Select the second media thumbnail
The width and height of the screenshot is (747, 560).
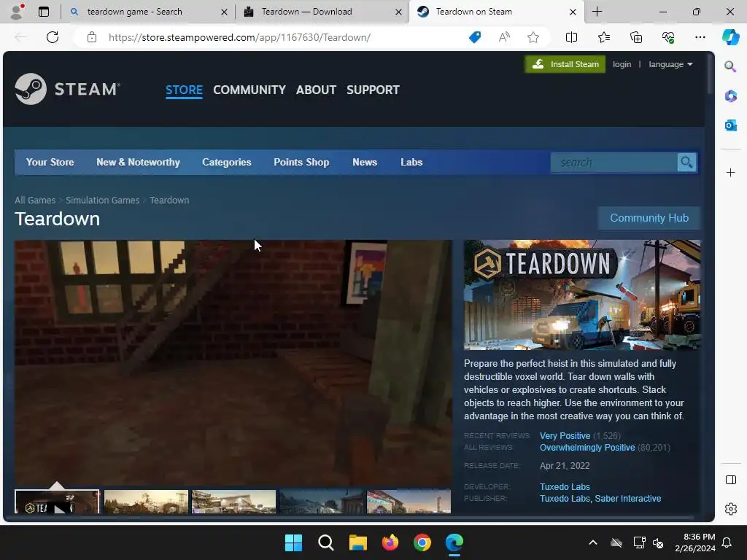coord(146,502)
